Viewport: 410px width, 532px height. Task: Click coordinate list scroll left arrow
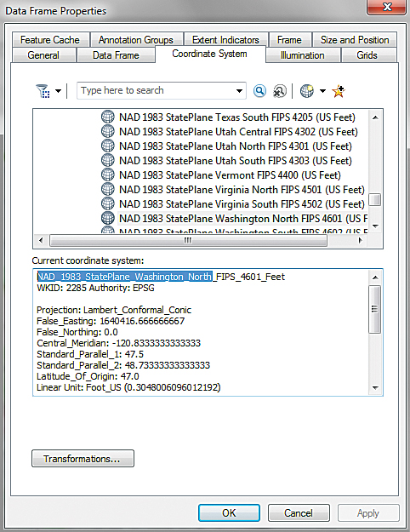tap(42, 241)
